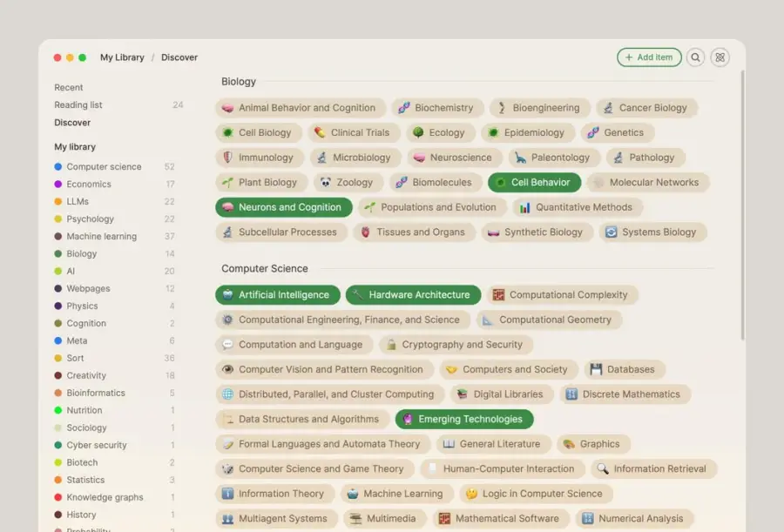Image resolution: width=784 pixels, height=532 pixels.
Task: Deselect the Hardware Architecture topic
Action: pyautogui.click(x=414, y=295)
